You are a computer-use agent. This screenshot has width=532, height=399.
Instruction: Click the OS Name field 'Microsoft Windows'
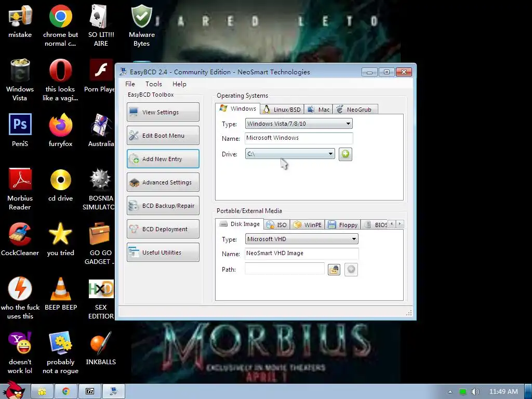[x=299, y=138]
